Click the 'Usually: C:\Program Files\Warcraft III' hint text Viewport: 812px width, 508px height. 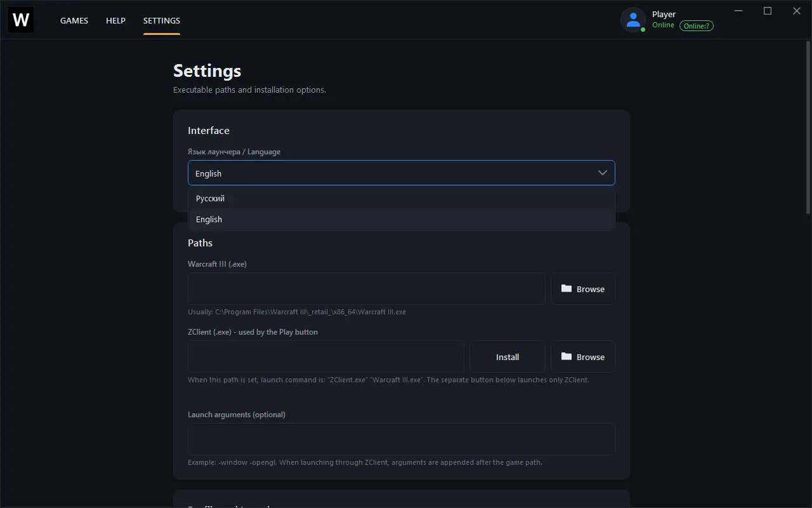[x=297, y=312]
